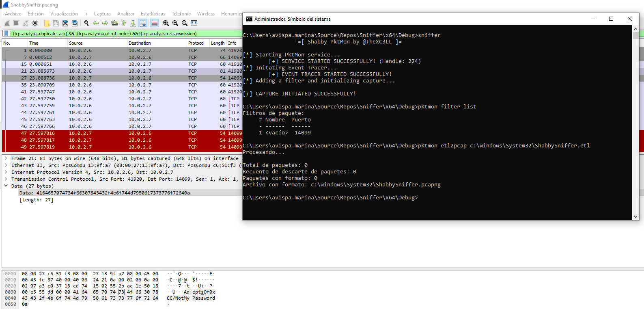644x309 pixels.
Task: Select packet number 21 row
Action: pyautogui.click(x=122, y=71)
